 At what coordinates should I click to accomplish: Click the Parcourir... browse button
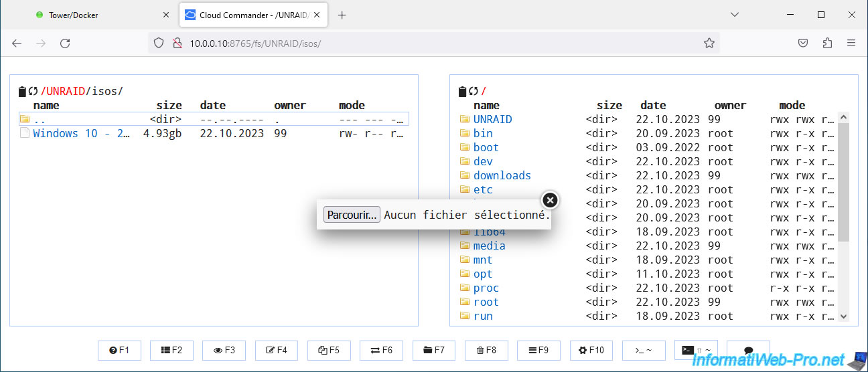[x=352, y=215]
